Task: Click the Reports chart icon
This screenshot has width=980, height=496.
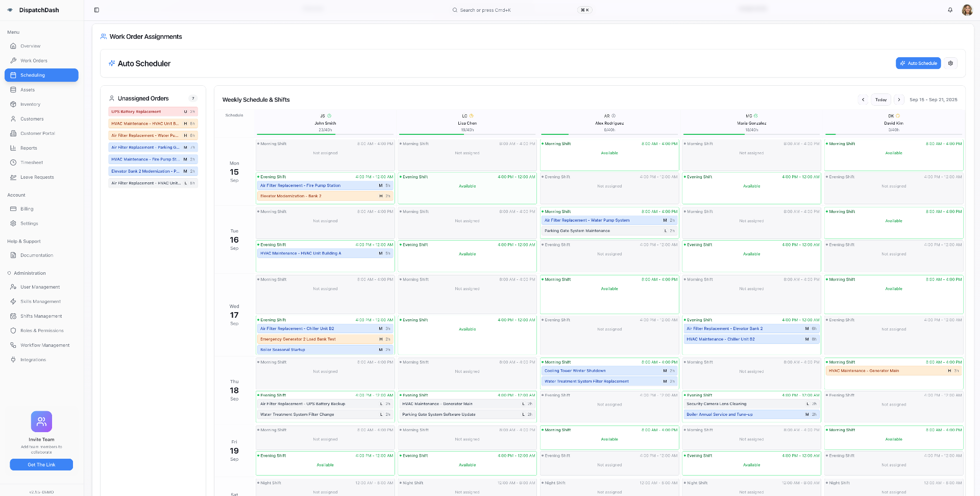Action: (13, 148)
